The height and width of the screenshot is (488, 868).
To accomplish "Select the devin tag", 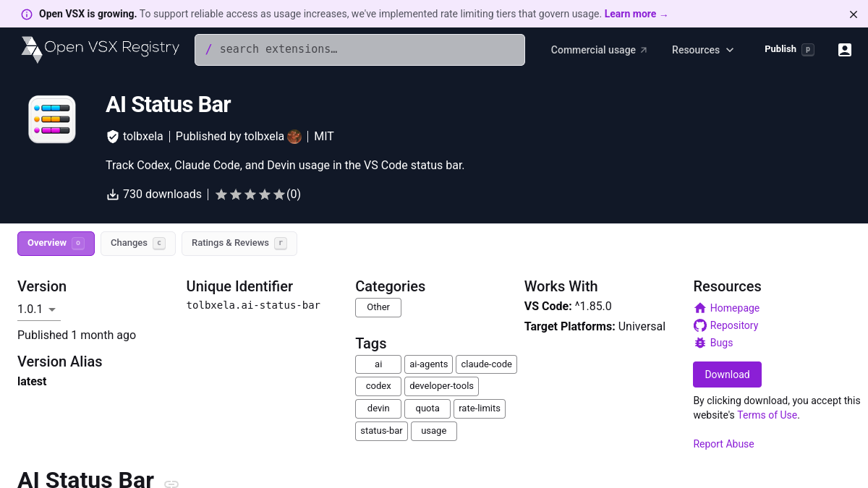I will pyautogui.click(x=378, y=408).
